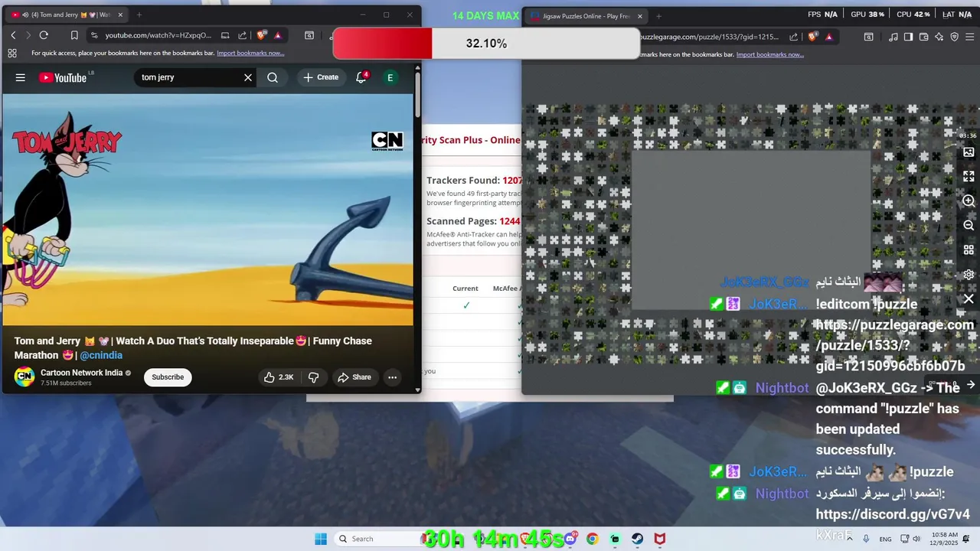Click the YouTube search magnifier button
980x551 pixels.
tap(273, 77)
